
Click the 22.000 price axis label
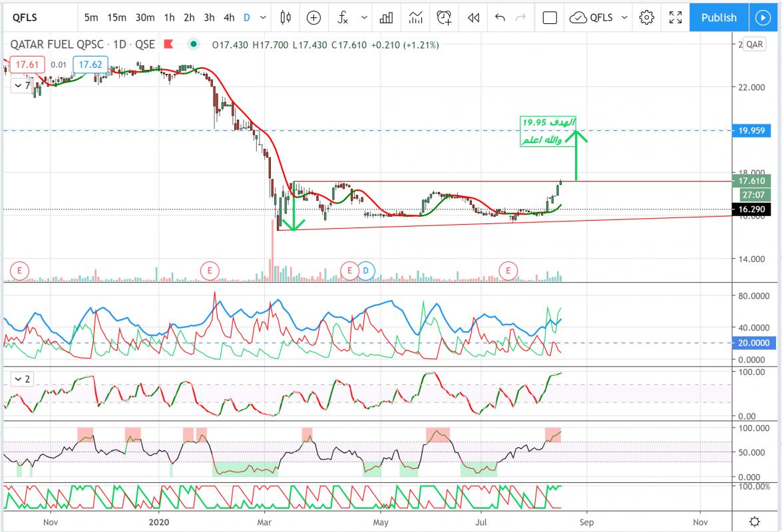point(751,87)
